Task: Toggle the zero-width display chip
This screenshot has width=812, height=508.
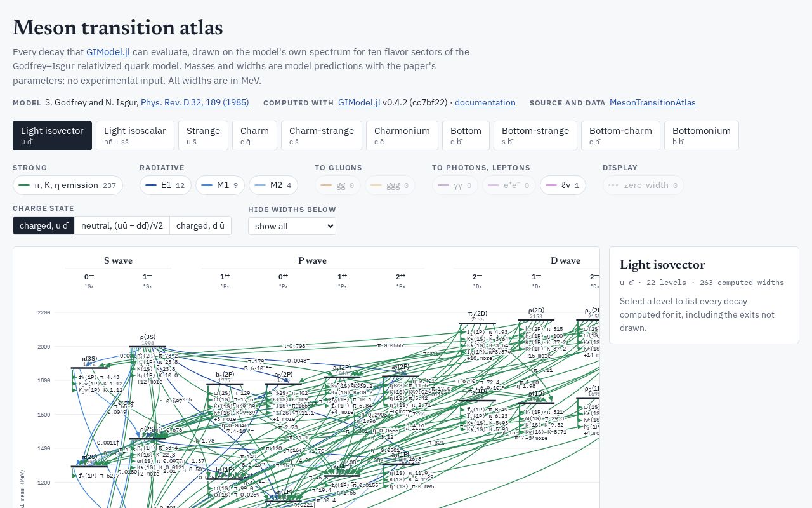Action: click(x=643, y=185)
